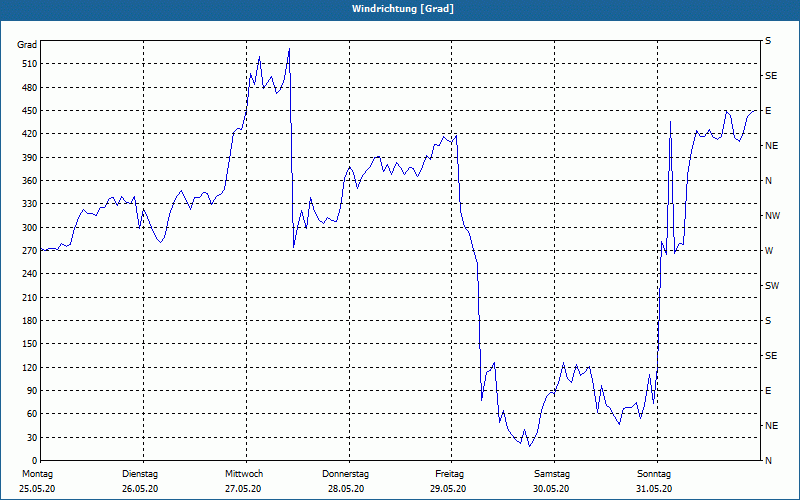Image resolution: width=800 pixels, height=500 pixels.
Task: Select the y-axis value 270
Action: pos(31,251)
